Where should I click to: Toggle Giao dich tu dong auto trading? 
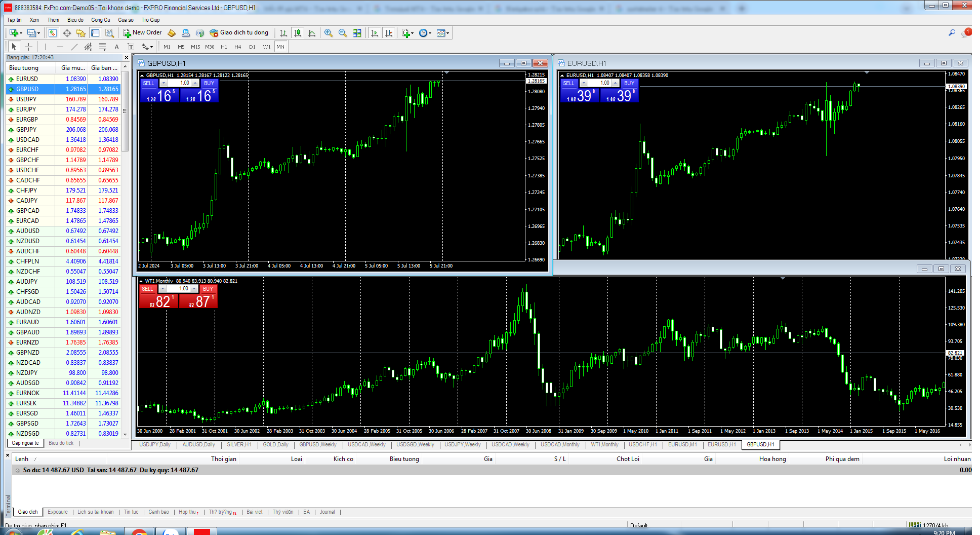(x=239, y=33)
